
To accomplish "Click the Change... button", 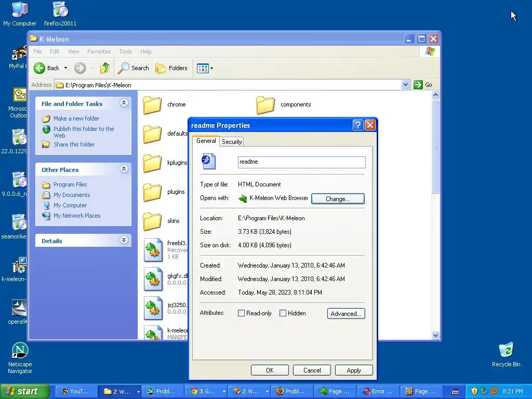I will tap(338, 199).
